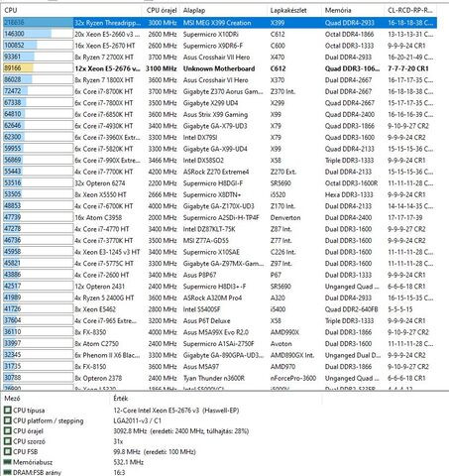The width and height of the screenshot is (449, 476).
Task: Click the Supermicro A2SDi-H-TP4F cell
Action: 221,217
